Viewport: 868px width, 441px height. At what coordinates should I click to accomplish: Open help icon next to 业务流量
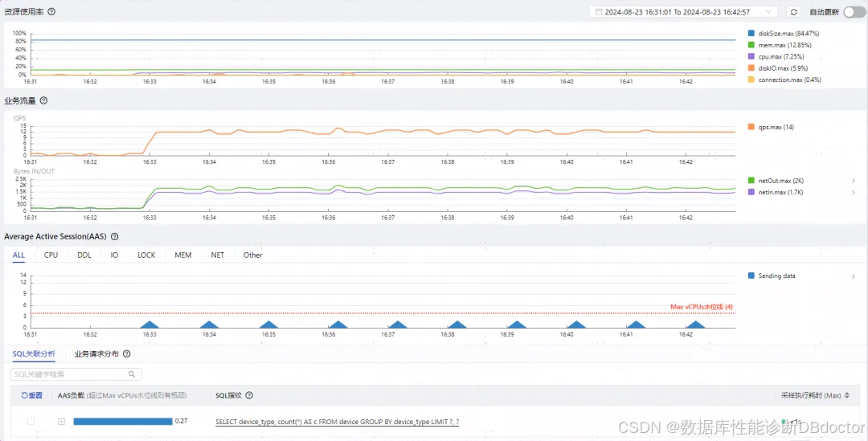(x=43, y=100)
